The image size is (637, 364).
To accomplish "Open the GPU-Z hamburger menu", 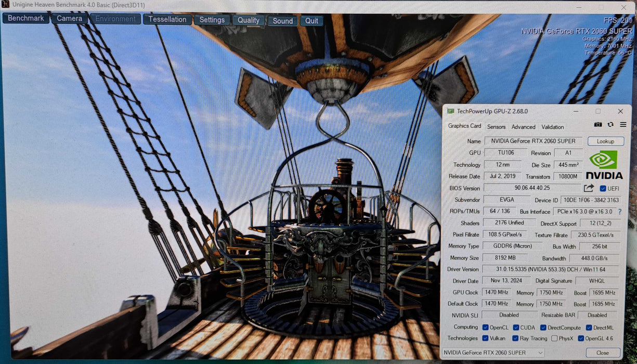I will click(x=623, y=125).
